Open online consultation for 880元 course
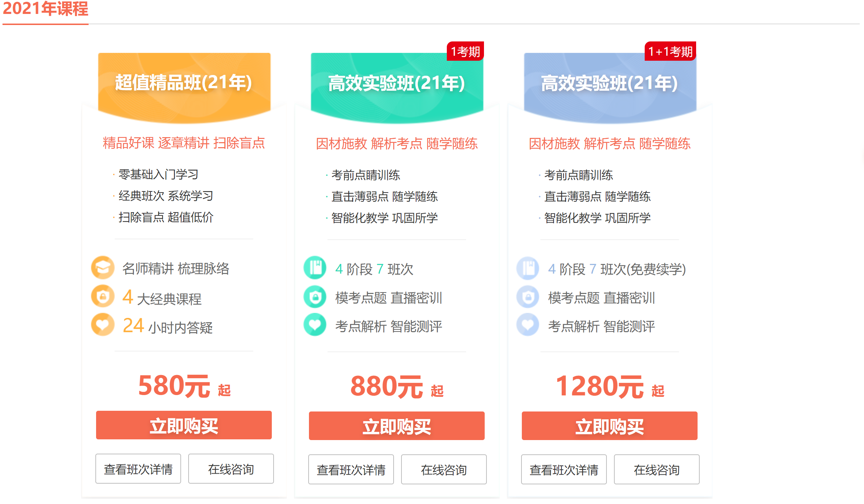 tap(444, 470)
